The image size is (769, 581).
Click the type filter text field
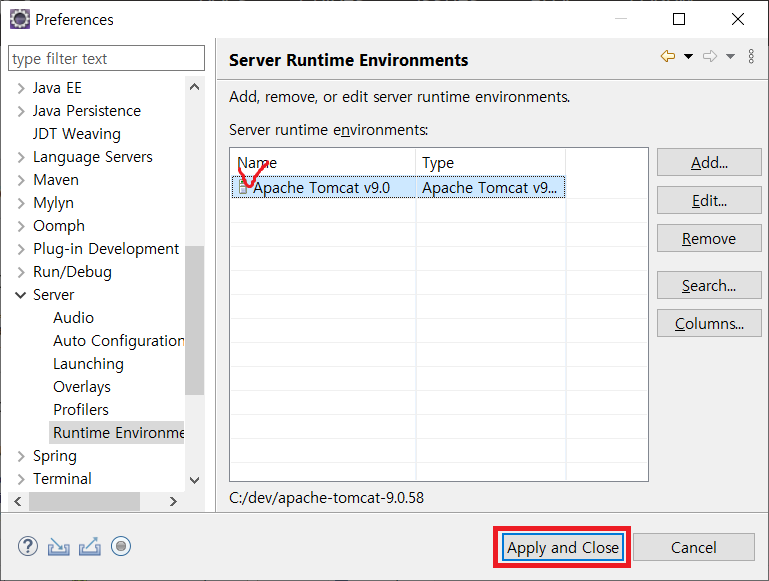(x=106, y=58)
